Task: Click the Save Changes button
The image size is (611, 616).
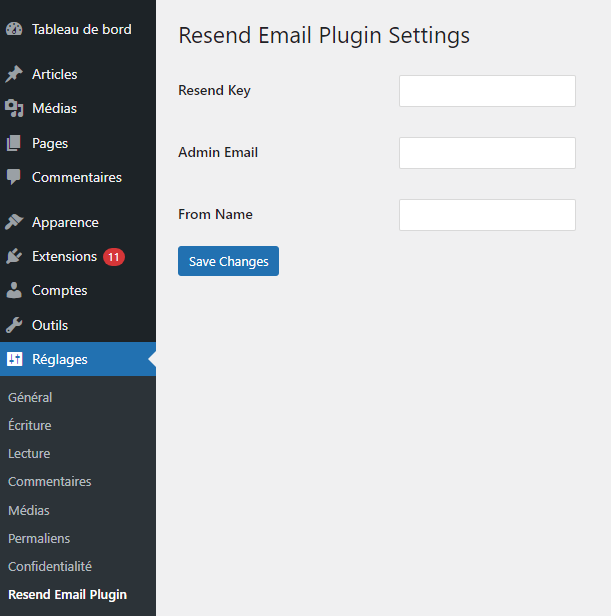Action: point(228,261)
